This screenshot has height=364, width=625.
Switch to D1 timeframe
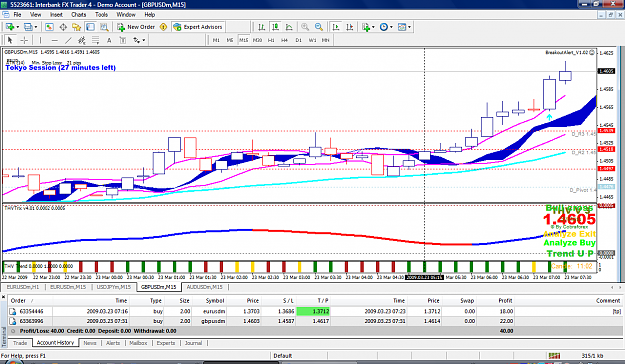point(298,40)
